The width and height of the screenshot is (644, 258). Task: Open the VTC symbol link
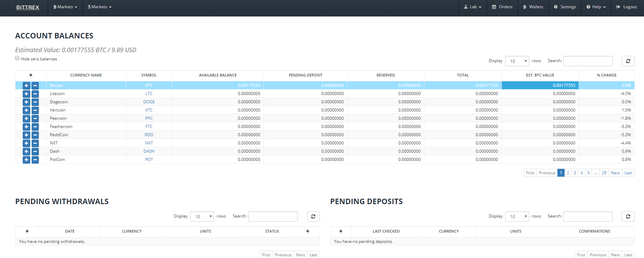(149, 110)
